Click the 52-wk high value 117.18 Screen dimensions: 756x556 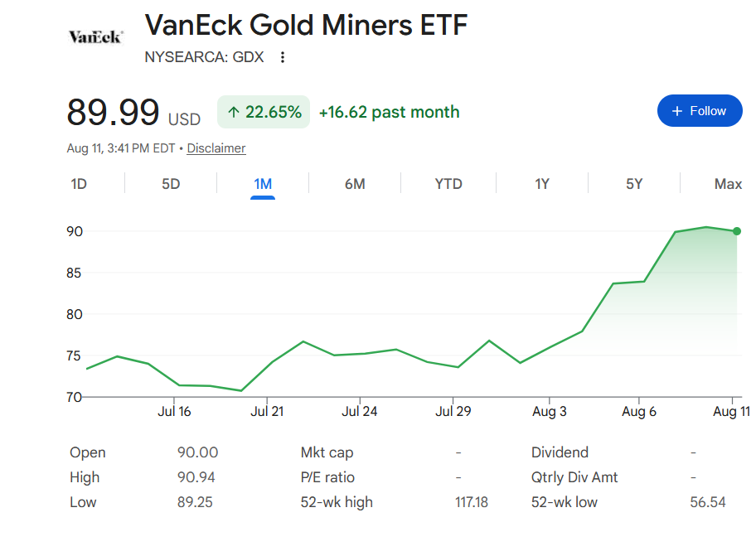[x=472, y=502]
